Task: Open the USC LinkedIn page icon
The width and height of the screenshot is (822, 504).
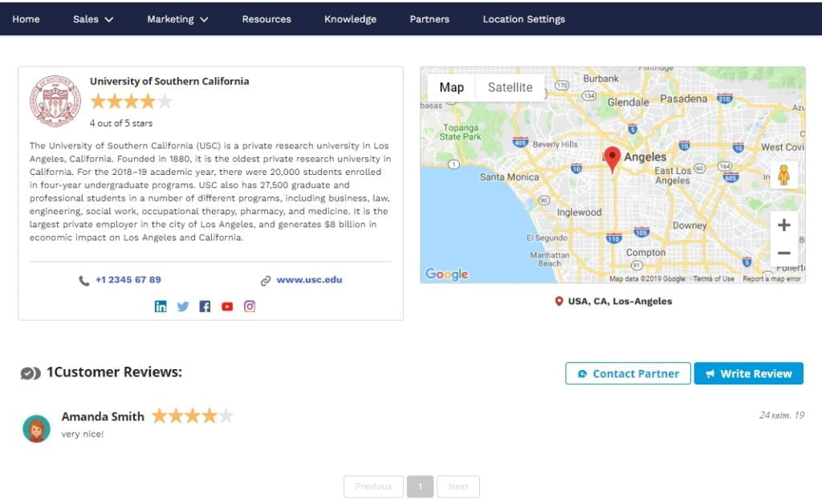Action: click(x=161, y=307)
